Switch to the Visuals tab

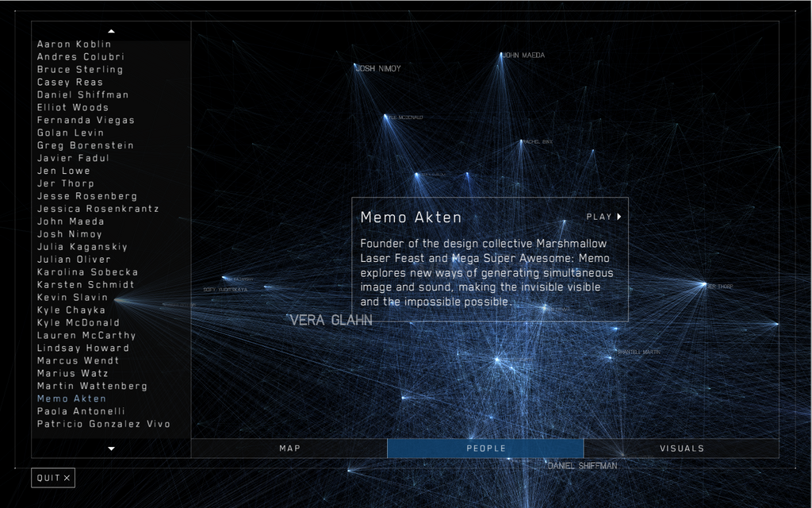tap(681, 448)
